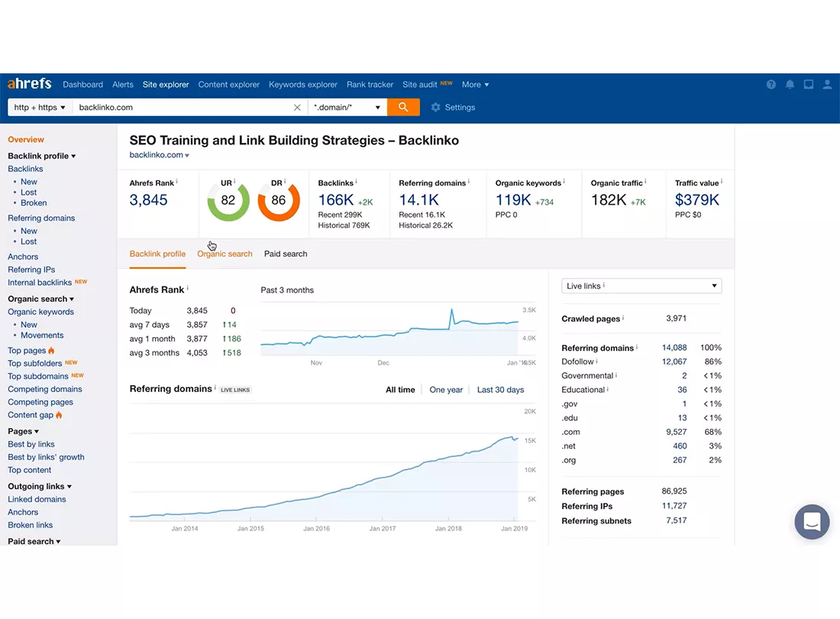Open the monitor icon in the top bar
Image resolution: width=840 pixels, height=619 pixels.
click(x=809, y=85)
